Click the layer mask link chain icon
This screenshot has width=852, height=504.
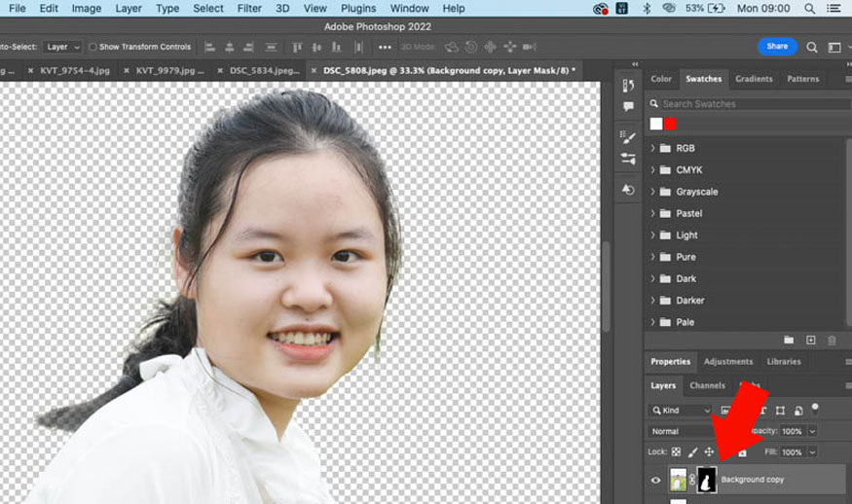point(692,480)
